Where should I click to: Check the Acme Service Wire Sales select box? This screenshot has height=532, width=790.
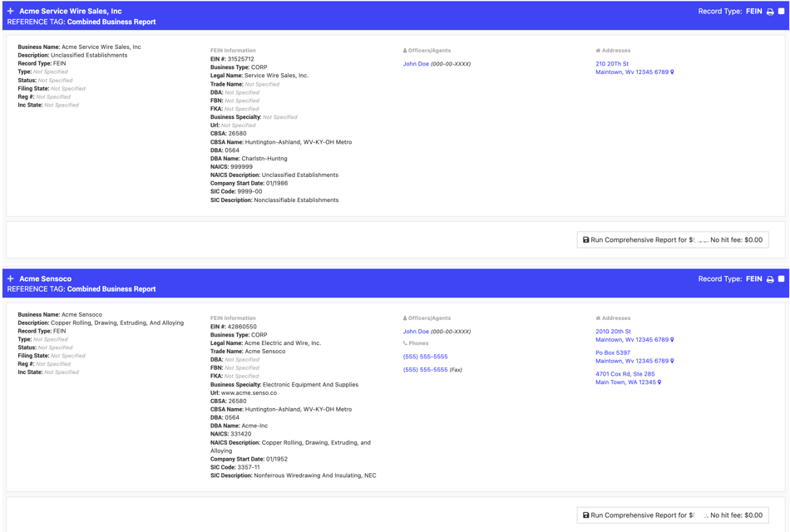point(782,12)
